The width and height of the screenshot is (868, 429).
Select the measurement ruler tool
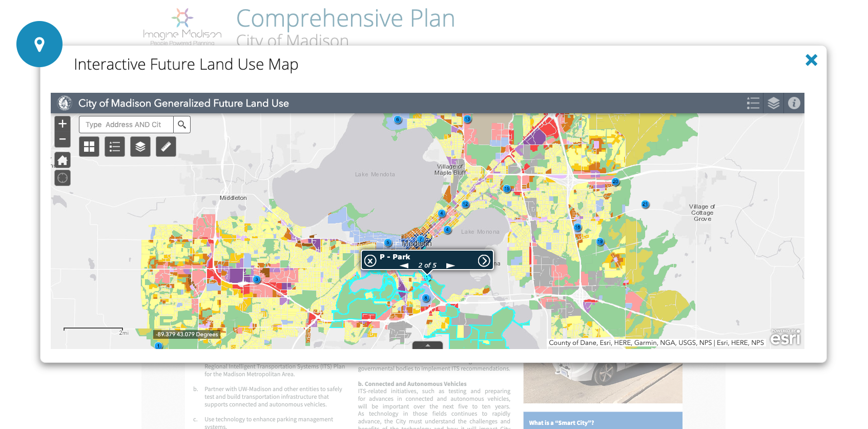click(166, 147)
